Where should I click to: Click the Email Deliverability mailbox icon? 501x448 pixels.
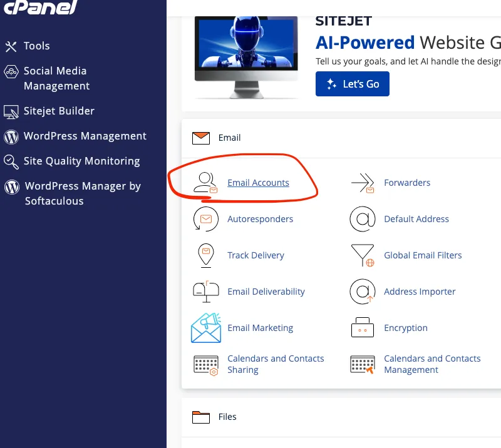pos(206,292)
